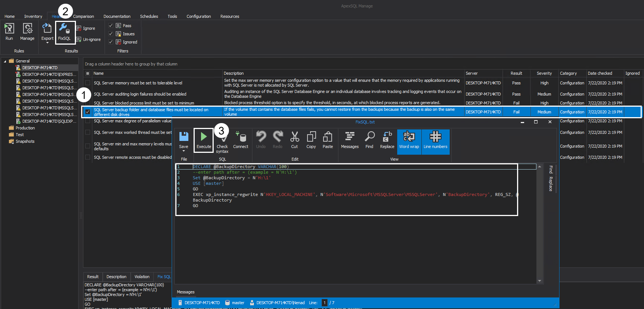Show the Messages pane icon

point(350,140)
